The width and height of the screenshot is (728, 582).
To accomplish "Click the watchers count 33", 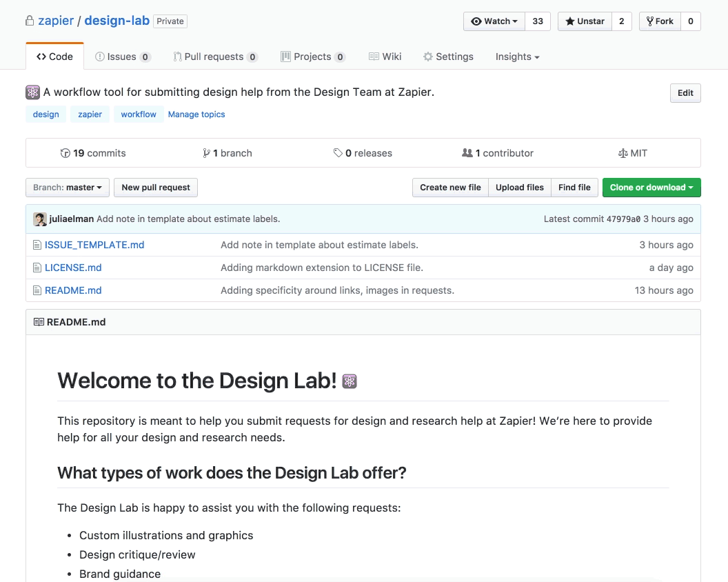I will click(538, 21).
